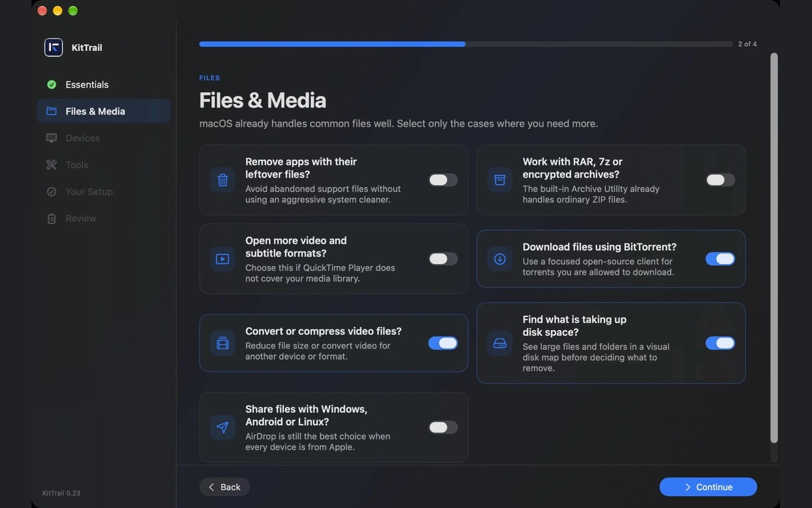The image size is (812, 508).
Task: Click the small 'FILES' section label
Action: coord(210,78)
